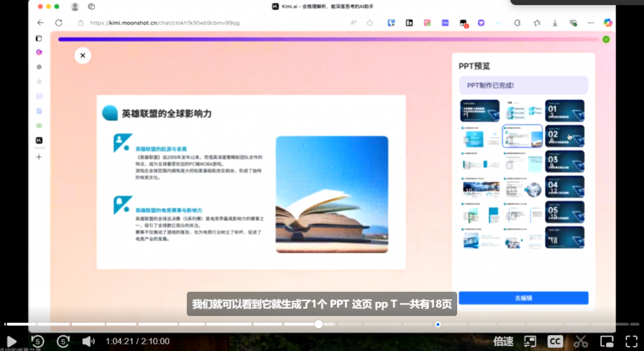
Task: Enter fullscreen video mode
Action: point(631,342)
